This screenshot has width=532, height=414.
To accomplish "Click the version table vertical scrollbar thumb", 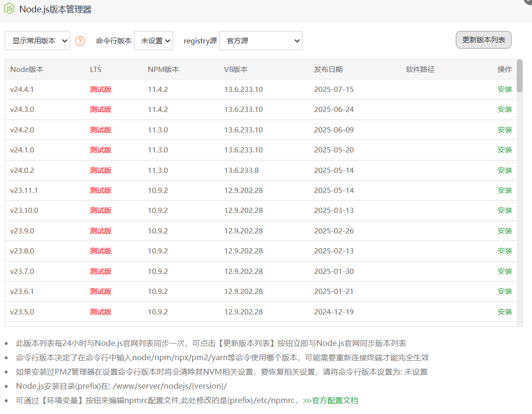I will click(520, 76).
